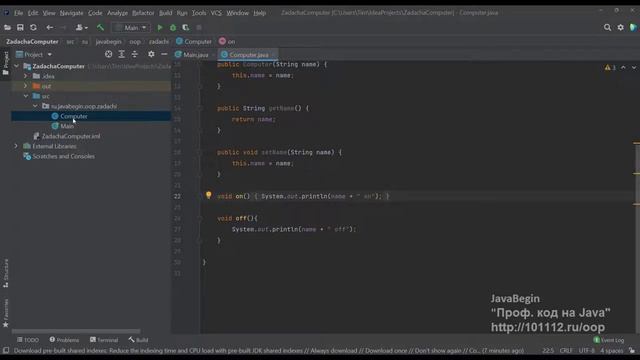The height and width of the screenshot is (360, 640).
Task: Collapse the ZadachaComputer root node
Action: click(x=16, y=66)
